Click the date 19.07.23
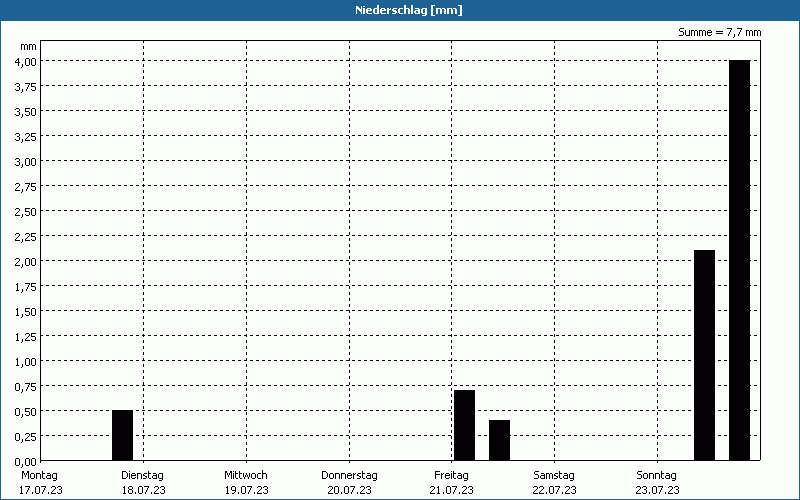Viewport: 800px width, 500px height. (x=246, y=490)
